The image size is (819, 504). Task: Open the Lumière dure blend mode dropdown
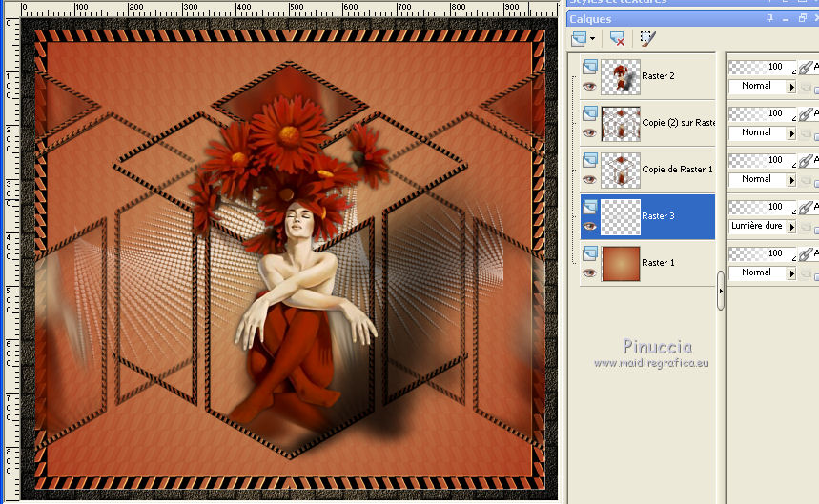tap(792, 227)
